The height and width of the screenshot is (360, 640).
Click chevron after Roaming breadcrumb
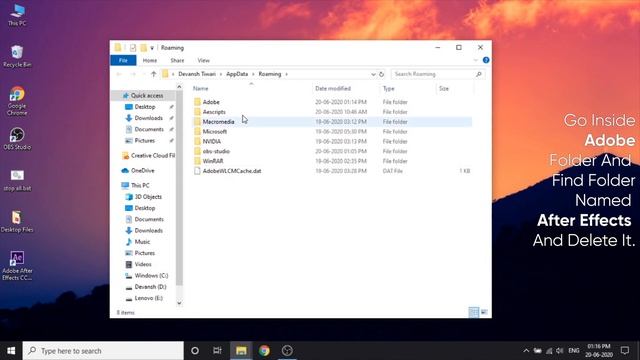pos(287,74)
